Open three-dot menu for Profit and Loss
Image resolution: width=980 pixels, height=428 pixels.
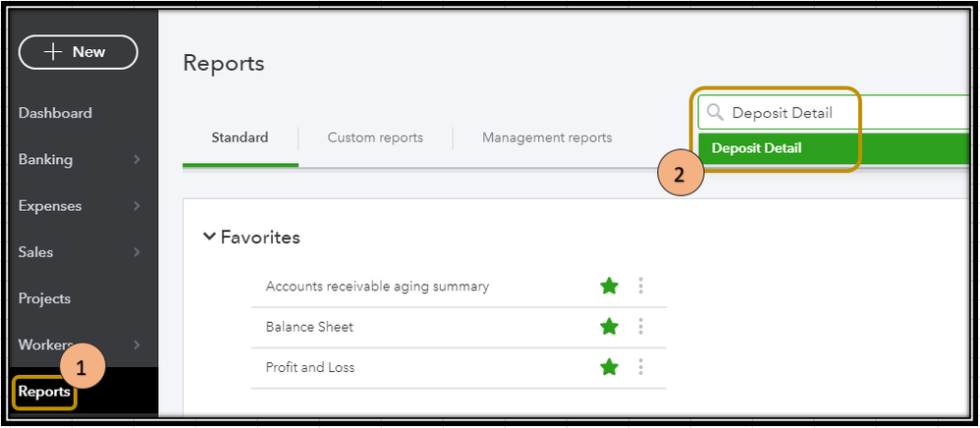point(640,367)
